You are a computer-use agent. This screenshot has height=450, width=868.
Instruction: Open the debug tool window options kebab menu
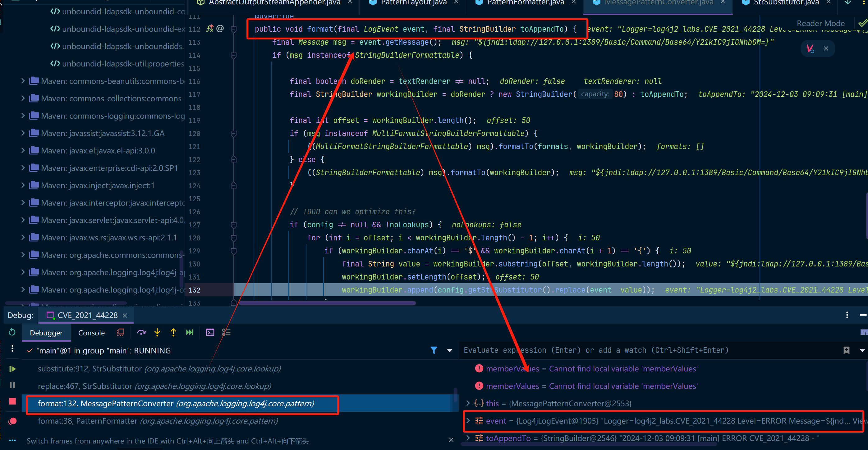(x=847, y=315)
